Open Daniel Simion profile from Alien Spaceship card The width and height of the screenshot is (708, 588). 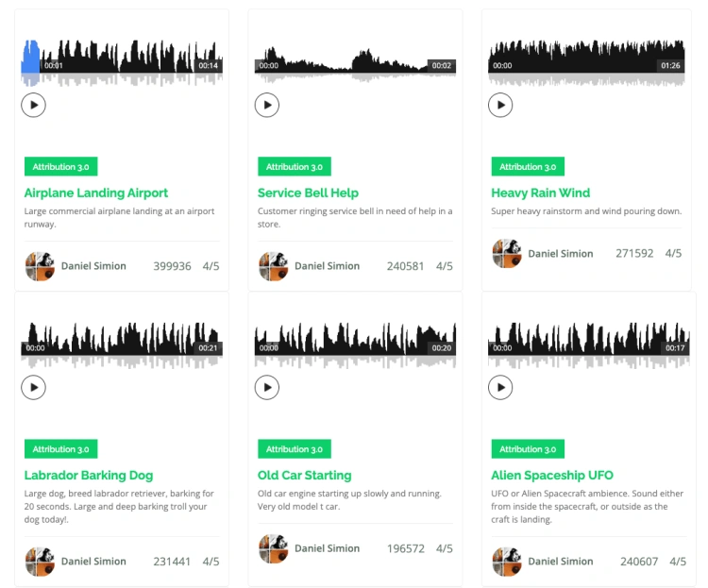point(561,562)
